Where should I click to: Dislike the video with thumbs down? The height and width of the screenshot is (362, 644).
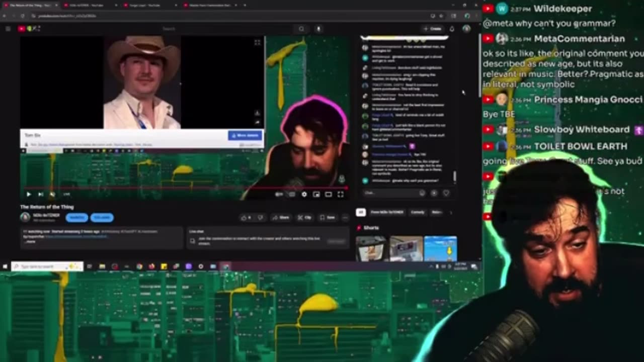click(x=261, y=218)
